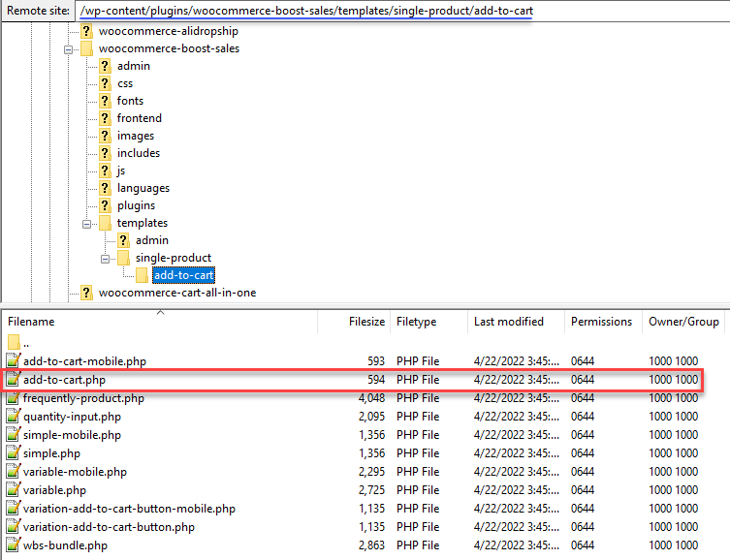Sort files by the Filesize column
This screenshot has width=730, height=560.
point(354,322)
